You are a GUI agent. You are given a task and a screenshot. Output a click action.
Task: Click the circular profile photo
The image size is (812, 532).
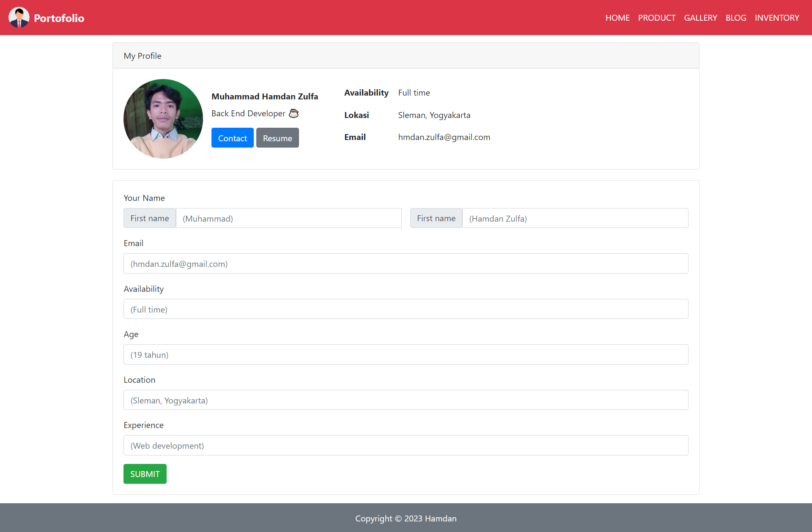[163, 119]
